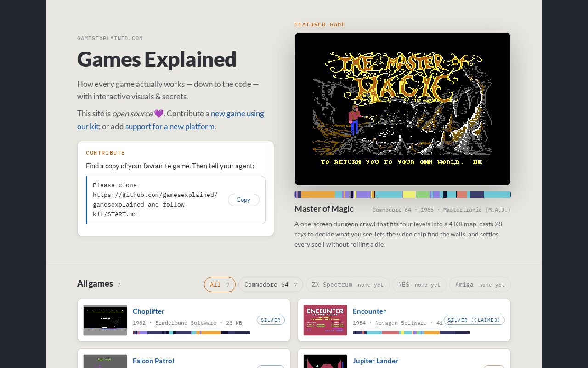This screenshot has height=368, width=588.
Task: Click the Encounter game thumbnail
Action: [325, 320]
